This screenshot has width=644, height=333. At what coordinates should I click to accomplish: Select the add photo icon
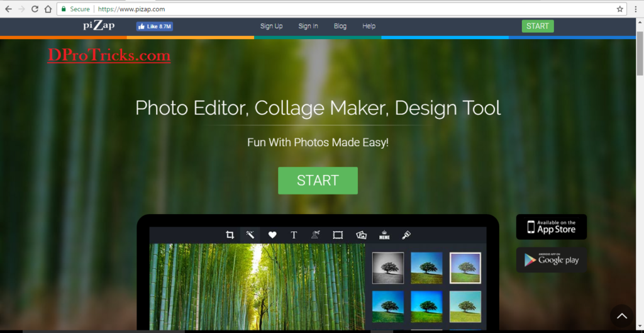pos(362,235)
